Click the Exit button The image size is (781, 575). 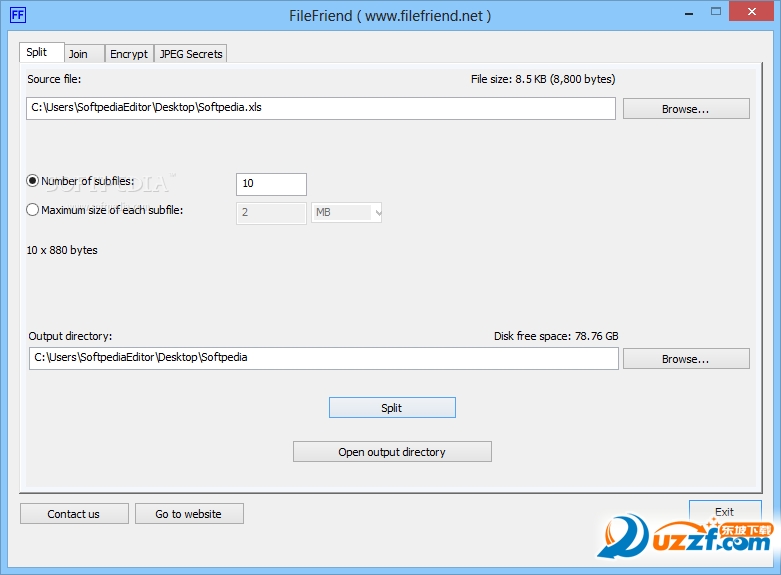pos(725,512)
